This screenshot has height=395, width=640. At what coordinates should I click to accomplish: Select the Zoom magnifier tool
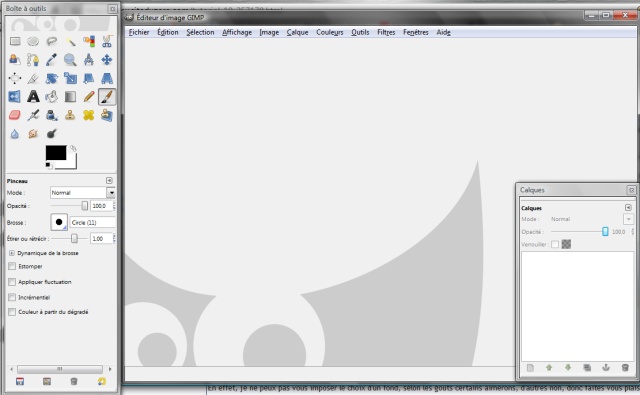coord(70,60)
